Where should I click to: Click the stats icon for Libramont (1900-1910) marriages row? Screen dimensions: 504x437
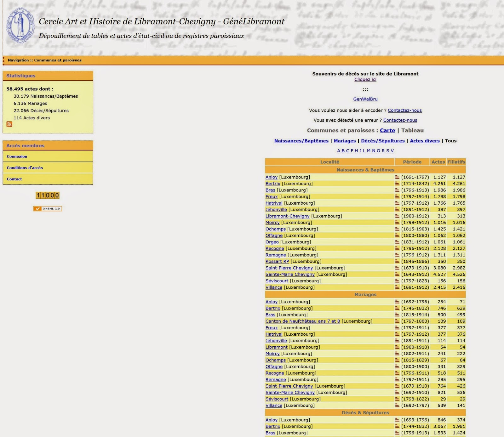(x=397, y=347)
